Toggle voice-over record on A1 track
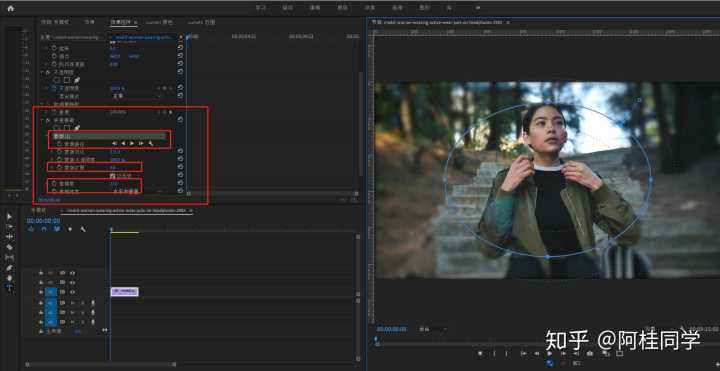This screenshot has height=371, width=720. coord(93,303)
